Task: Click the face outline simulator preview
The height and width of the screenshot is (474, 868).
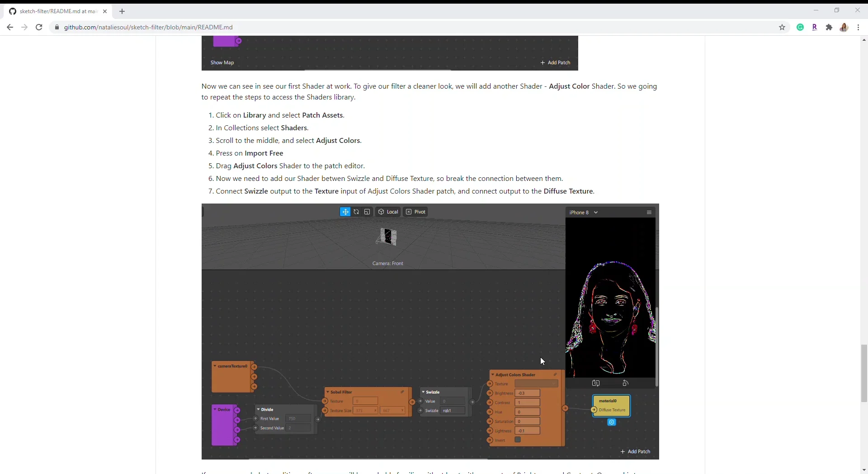Action: pyautogui.click(x=610, y=298)
